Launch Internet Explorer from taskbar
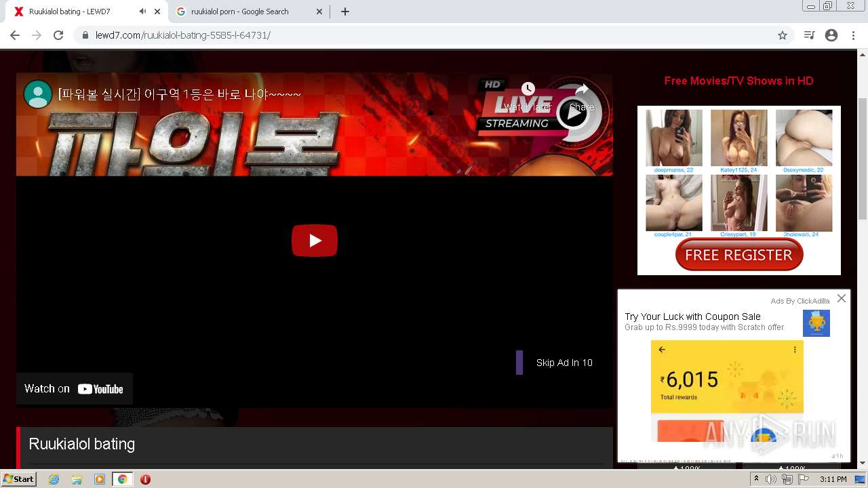Viewport: 868px width, 488px height. coord(54,479)
